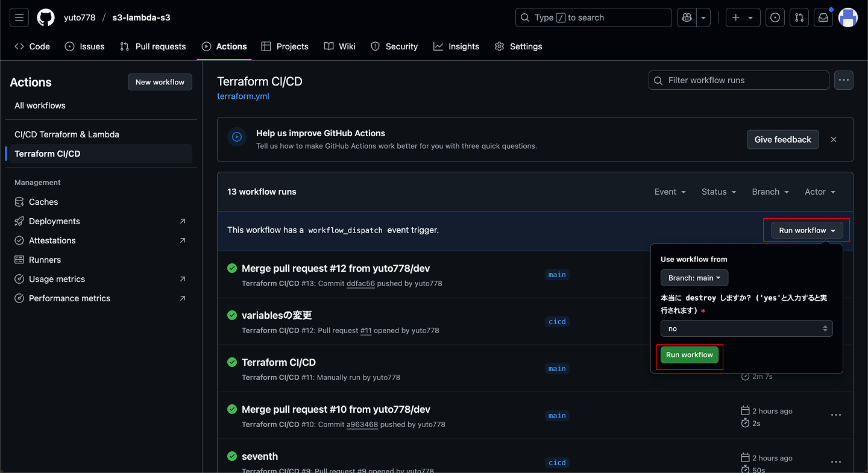Image resolution: width=868 pixels, height=473 pixels.
Task: Click main branch label on run #13
Action: pos(557,275)
